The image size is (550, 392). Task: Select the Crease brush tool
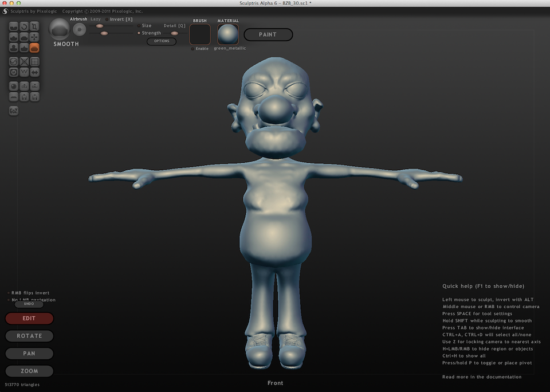click(x=14, y=26)
